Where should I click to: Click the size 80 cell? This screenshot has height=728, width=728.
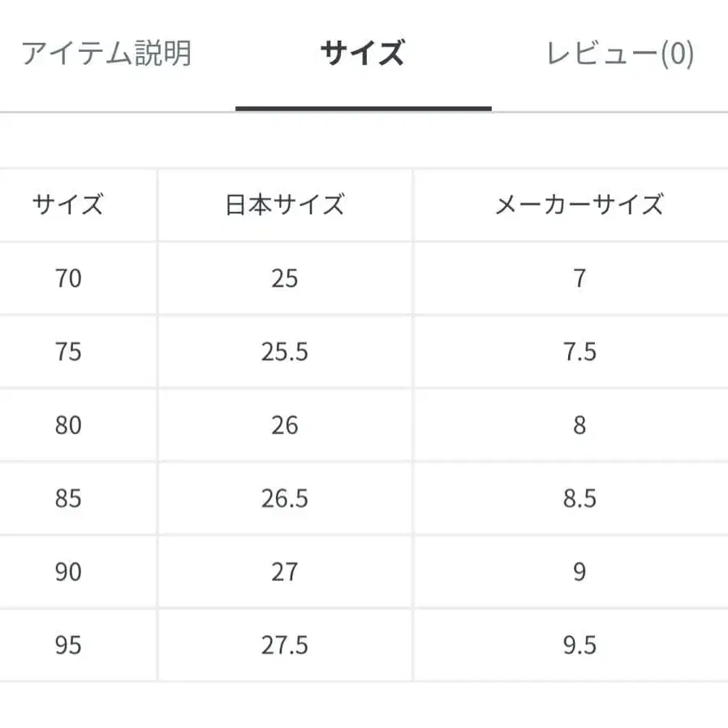tap(69, 425)
